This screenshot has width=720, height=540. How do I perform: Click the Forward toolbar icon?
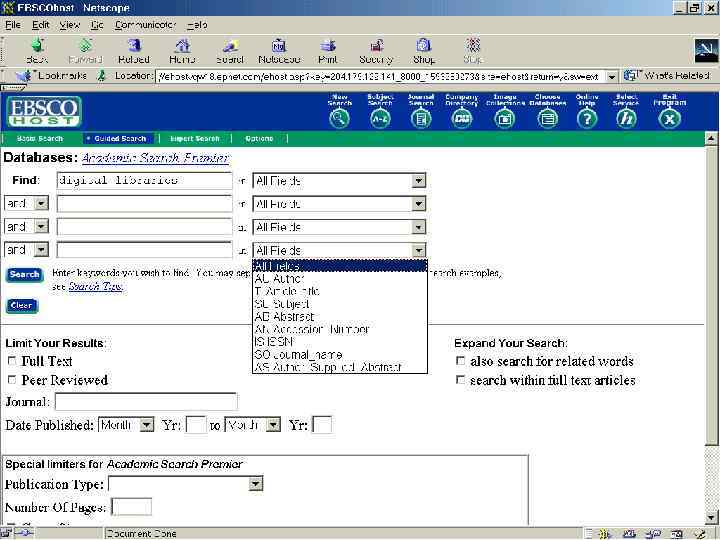click(x=86, y=45)
